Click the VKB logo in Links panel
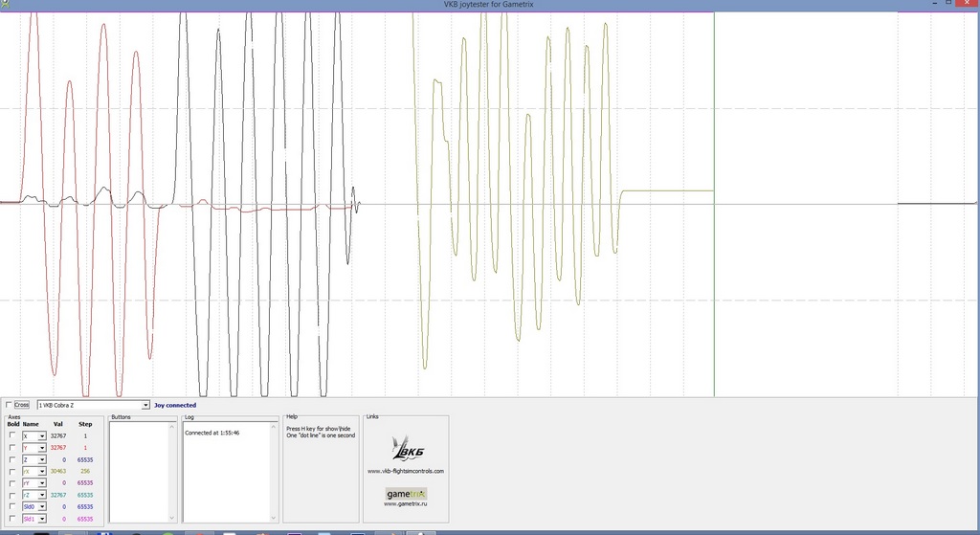Screen dimensions: 980x535 click(x=406, y=449)
